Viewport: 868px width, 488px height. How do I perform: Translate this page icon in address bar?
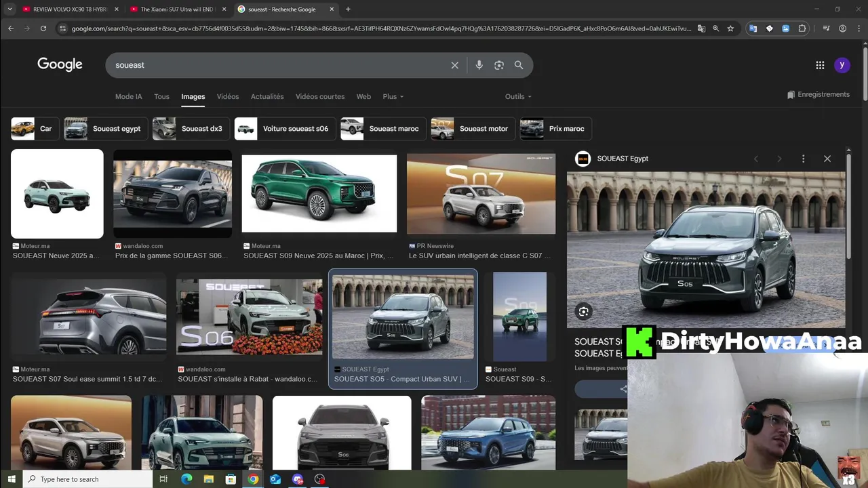pyautogui.click(x=701, y=28)
